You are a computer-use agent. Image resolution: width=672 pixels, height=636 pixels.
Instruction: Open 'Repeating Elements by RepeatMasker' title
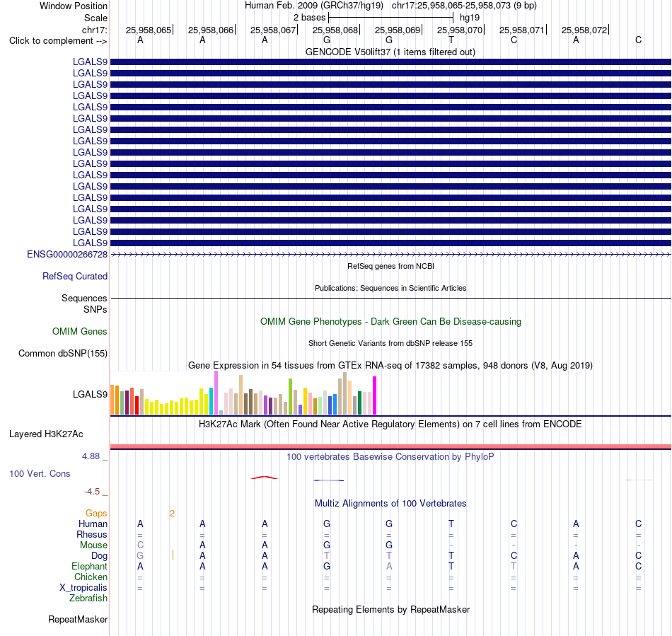pos(391,609)
